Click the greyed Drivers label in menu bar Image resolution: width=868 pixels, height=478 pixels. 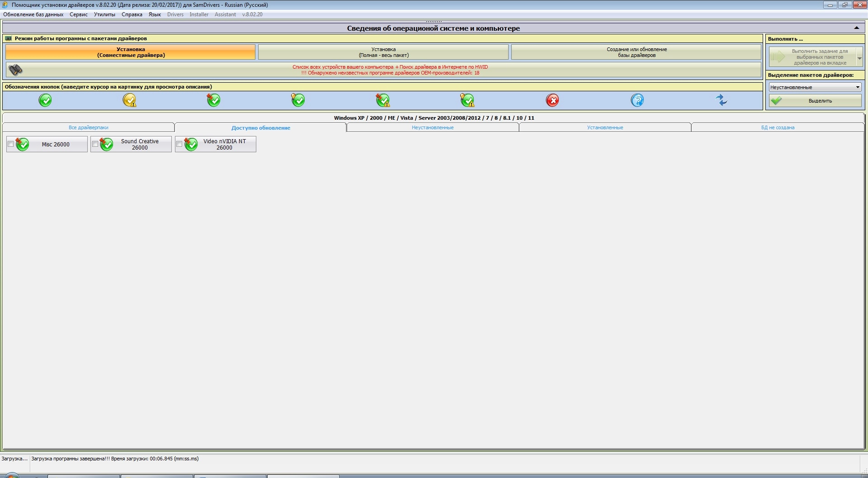(175, 14)
